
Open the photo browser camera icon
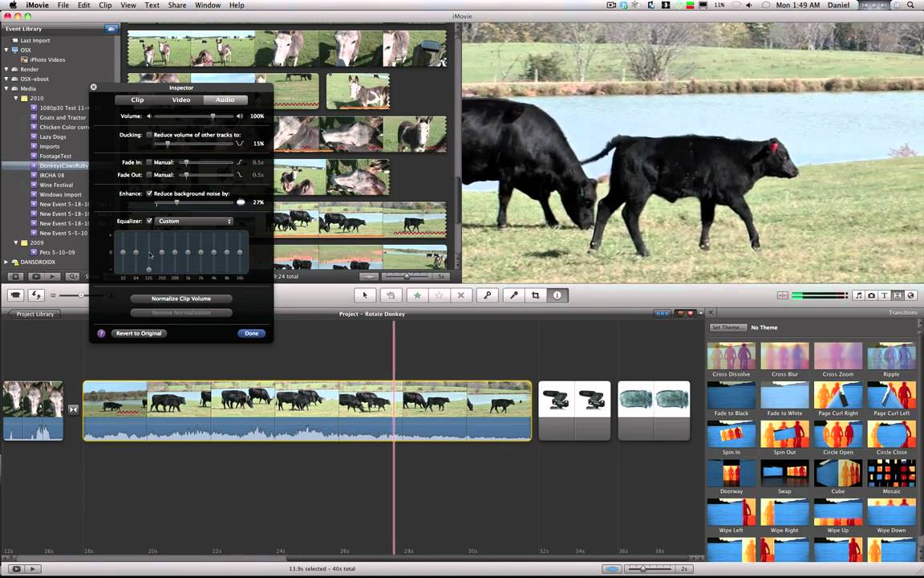click(x=872, y=295)
